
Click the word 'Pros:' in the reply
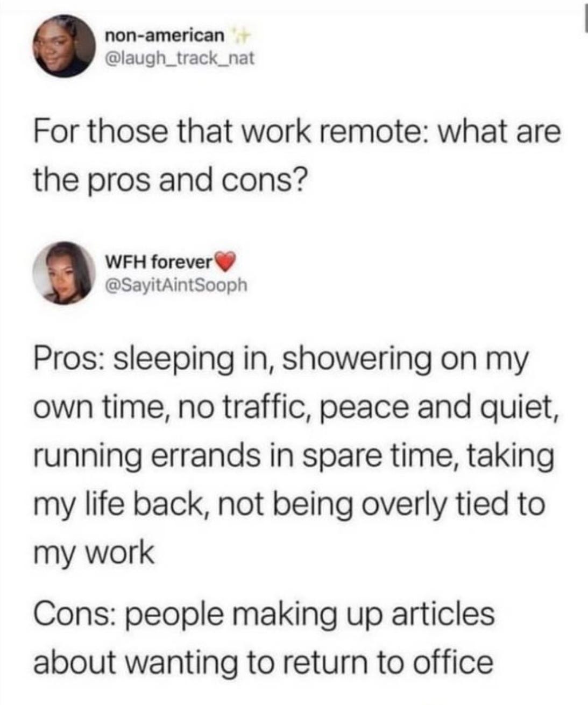tap(69, 360)
